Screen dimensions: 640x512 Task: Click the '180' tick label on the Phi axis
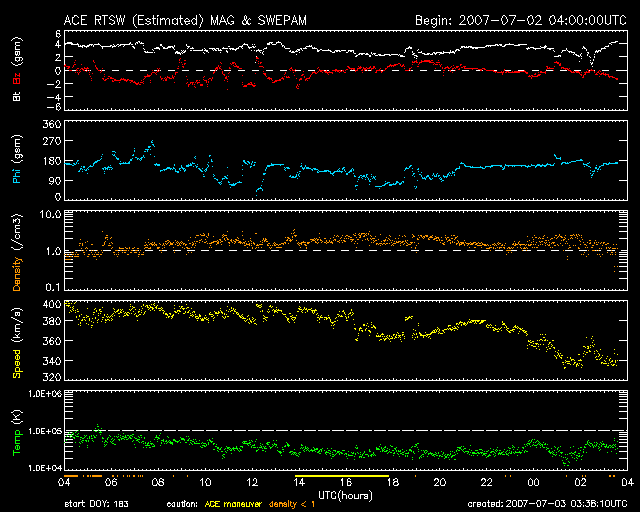pyautogui.click(x=52, y=161)
